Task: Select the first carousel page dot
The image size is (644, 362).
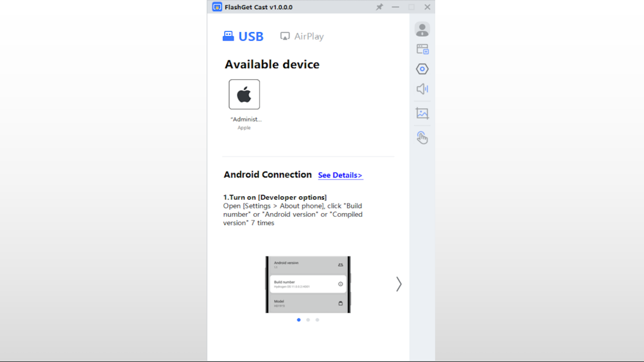Action: [x=298, y=320]
